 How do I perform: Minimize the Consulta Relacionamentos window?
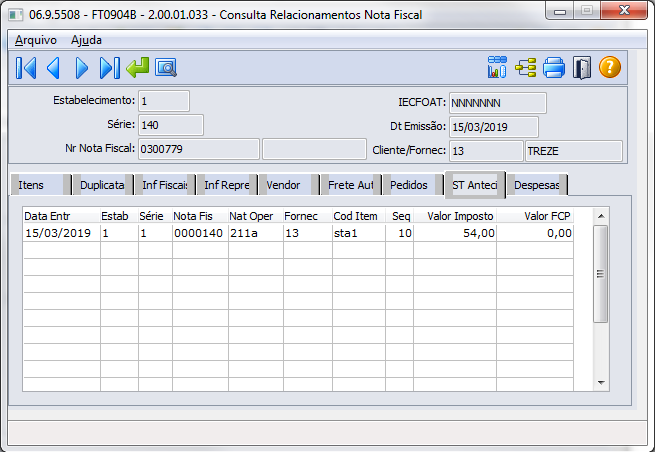pos(560,11)
